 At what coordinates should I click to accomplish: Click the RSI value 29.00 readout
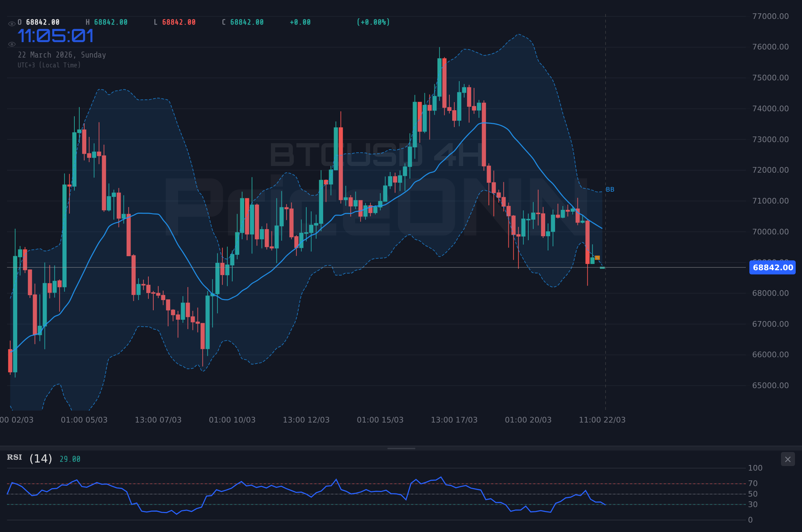click(69, 458)
